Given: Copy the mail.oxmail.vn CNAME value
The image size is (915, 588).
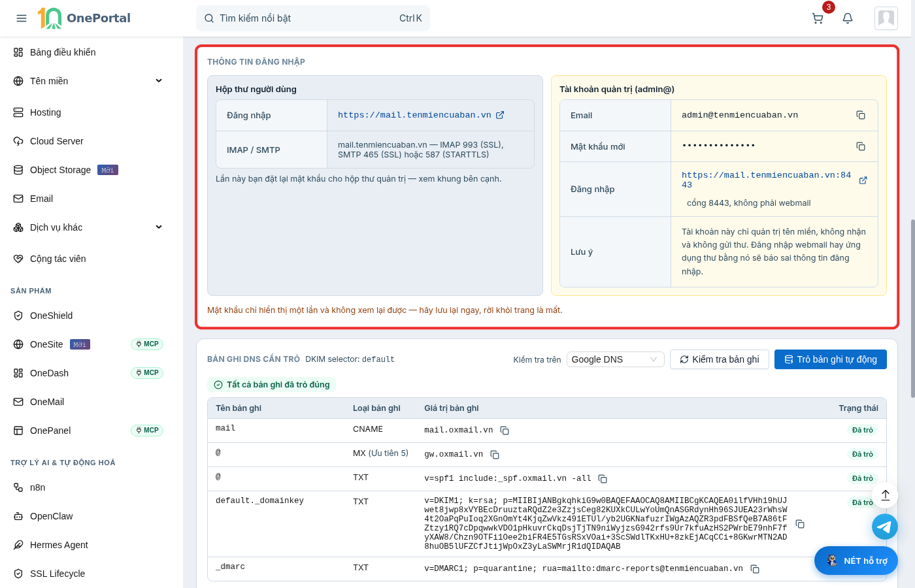Looking at the screenshot, I should click(x=505, y=431).
